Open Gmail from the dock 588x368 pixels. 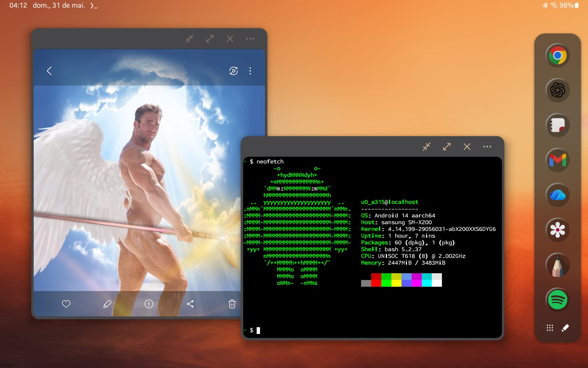[557, 160]
